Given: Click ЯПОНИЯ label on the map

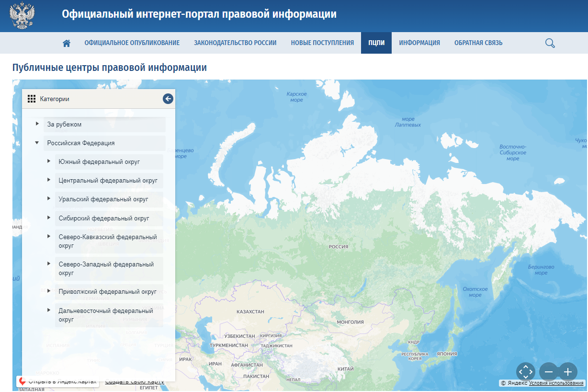Looking at the screenshot, I should click(447, 354).
